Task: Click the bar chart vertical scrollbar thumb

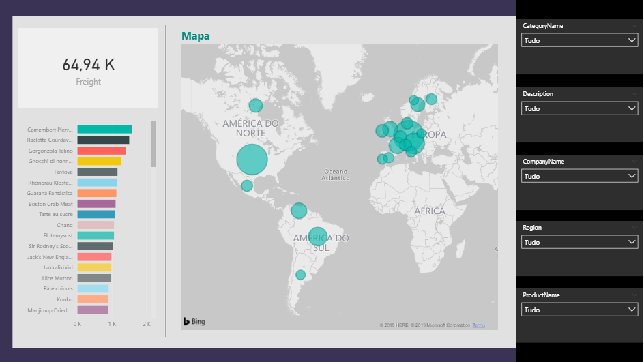Action: pos(153,144)
